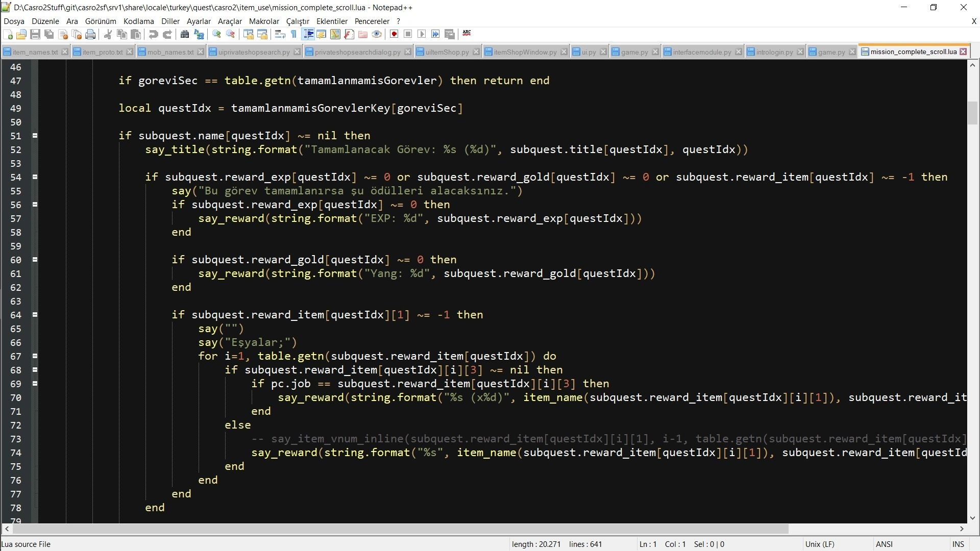The image size is (980, 551).
Task: Switch to the interfacemodule.py tab
Action: tap(702, 52)
